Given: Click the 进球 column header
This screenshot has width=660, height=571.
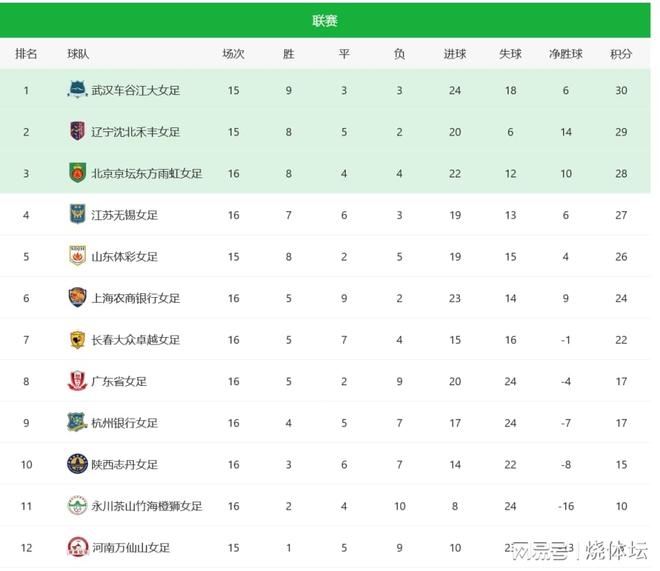Looking at the screenshot, I should pyautogui.click(x=455, y=54).
